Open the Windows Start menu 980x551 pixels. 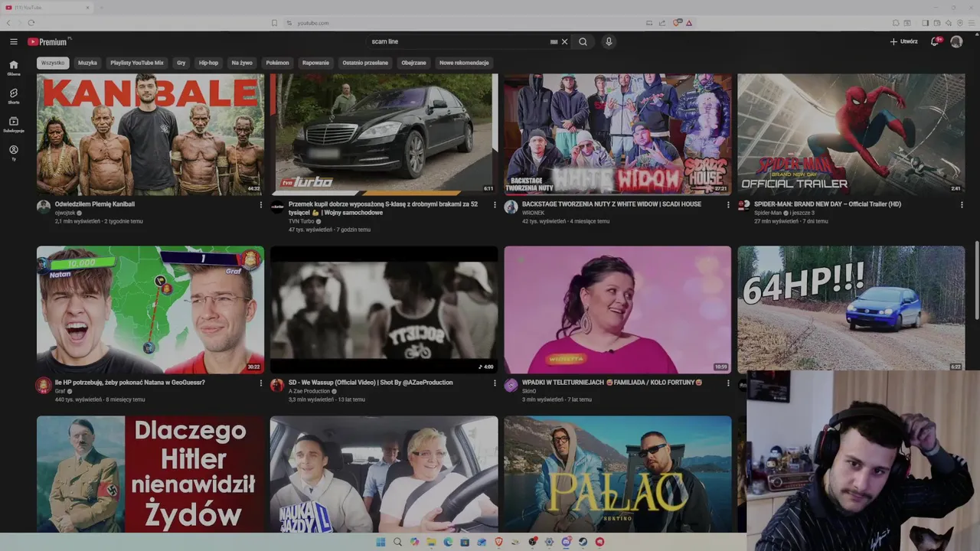(381, 542)
